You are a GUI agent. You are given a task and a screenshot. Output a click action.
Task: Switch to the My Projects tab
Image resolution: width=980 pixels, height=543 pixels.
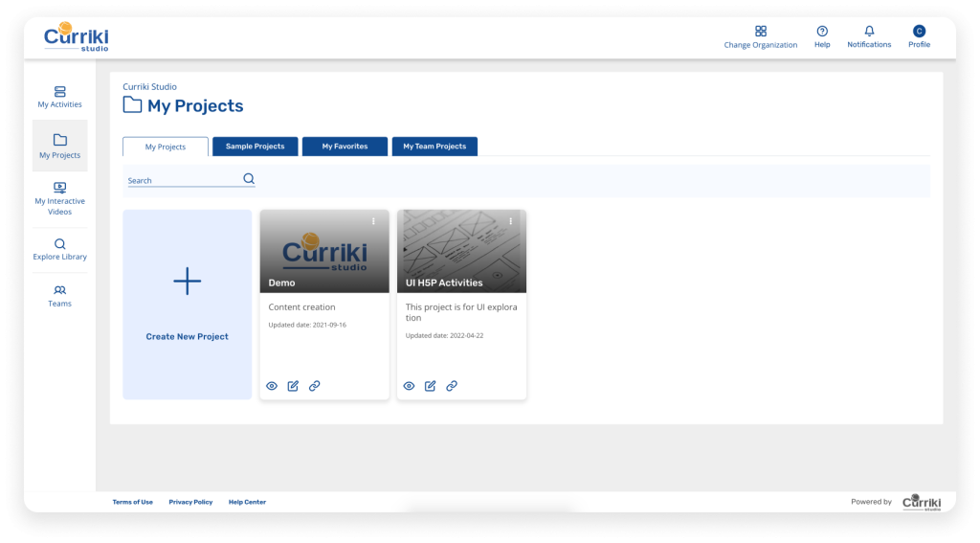pos(166,147)
